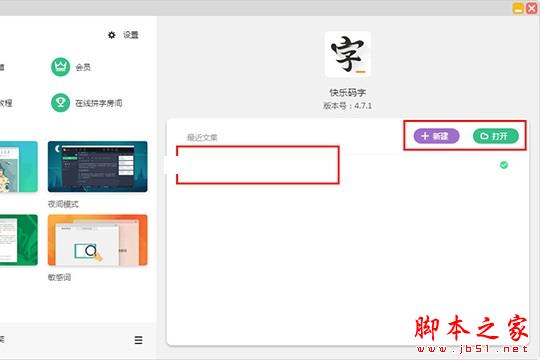Image resolution: width=540 pixels, height=360 pixels.
Task: Open the sensitive words preview thumbnail
Action: coord(97,240)
